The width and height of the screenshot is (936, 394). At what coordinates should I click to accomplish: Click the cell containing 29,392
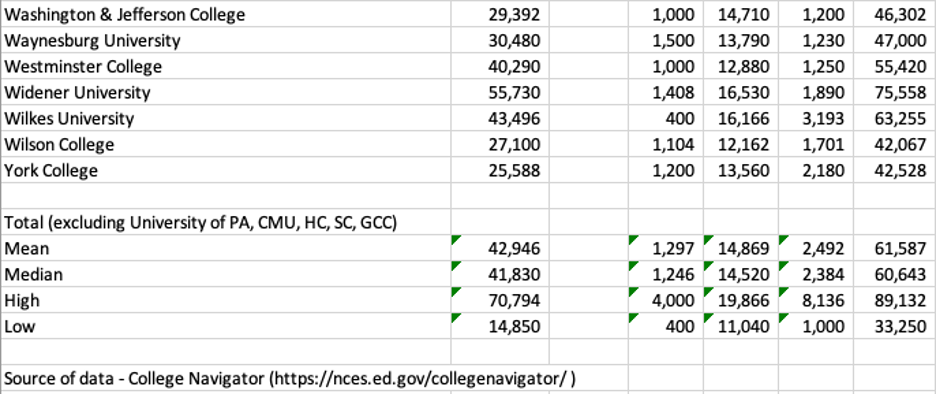[500, 15]
